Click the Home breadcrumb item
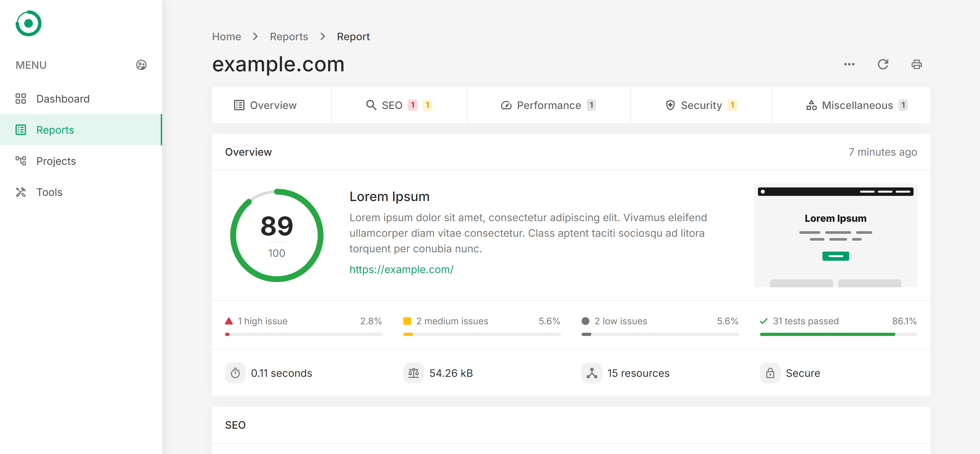The width and height of the screenshot is (980, 454). tap(227, 36)
